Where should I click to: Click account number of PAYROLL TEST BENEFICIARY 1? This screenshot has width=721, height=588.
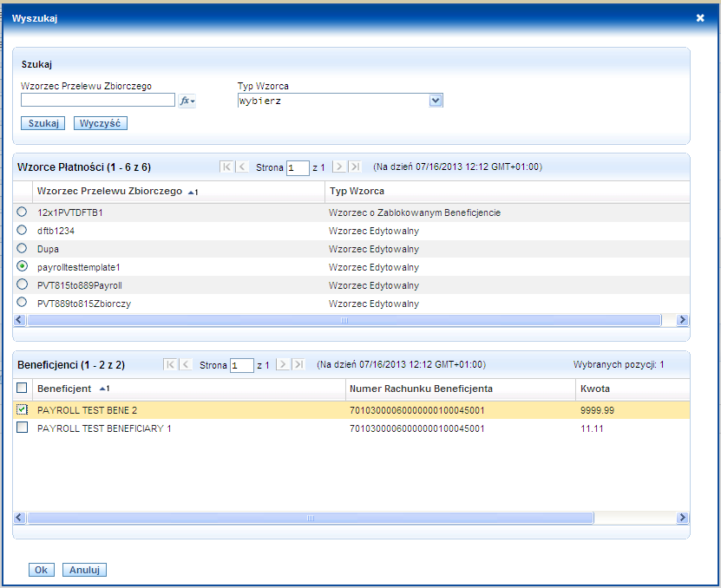pos(417,428)
